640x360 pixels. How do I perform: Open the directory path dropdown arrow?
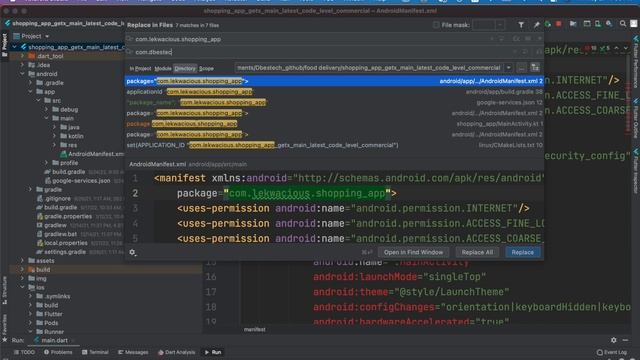tap(509, 68)
